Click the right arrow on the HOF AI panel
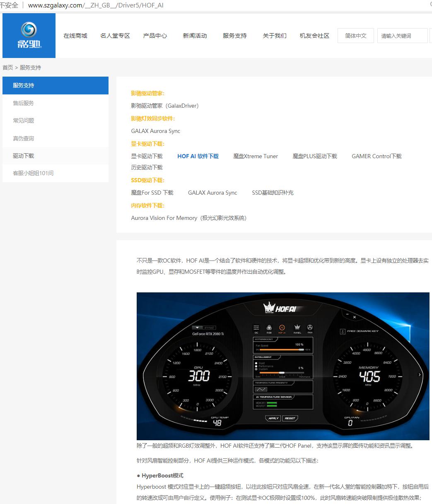Image resolution: width=432 pixels, height=504 pixels. point(420,375)
